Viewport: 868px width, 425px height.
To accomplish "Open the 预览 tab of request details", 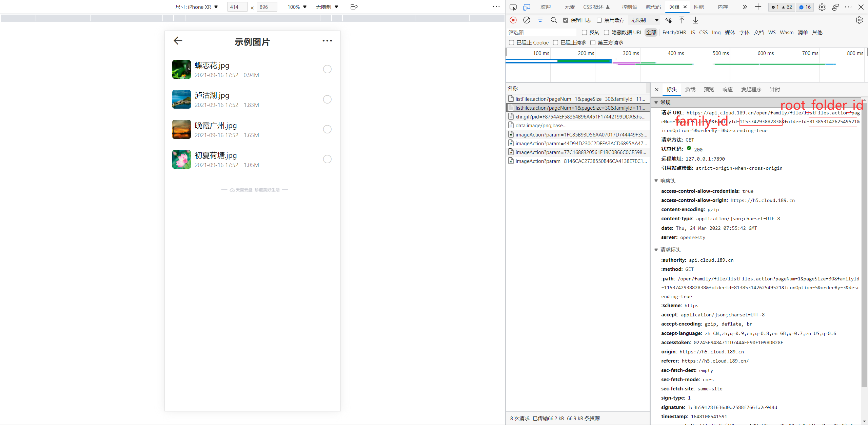I will click(x=709, y=90).
